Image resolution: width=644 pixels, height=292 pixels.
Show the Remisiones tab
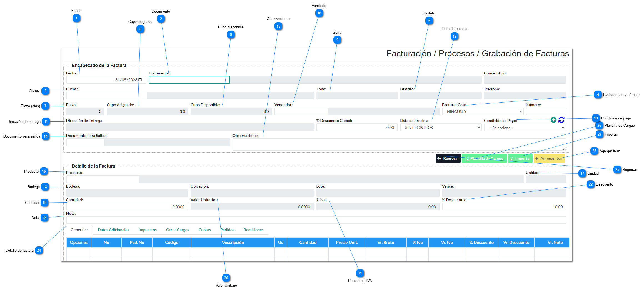[253, 230]
